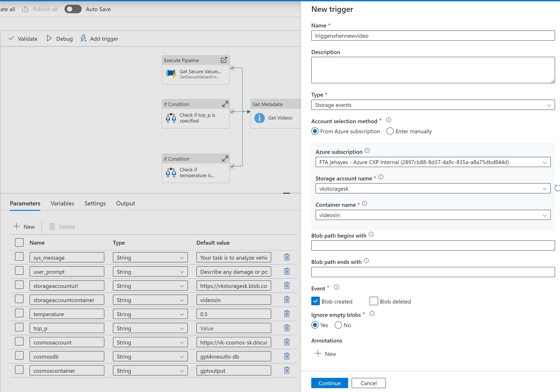Uncheck the Blob created event
Viewport: 560px width, 392px height.
(315, 301)
